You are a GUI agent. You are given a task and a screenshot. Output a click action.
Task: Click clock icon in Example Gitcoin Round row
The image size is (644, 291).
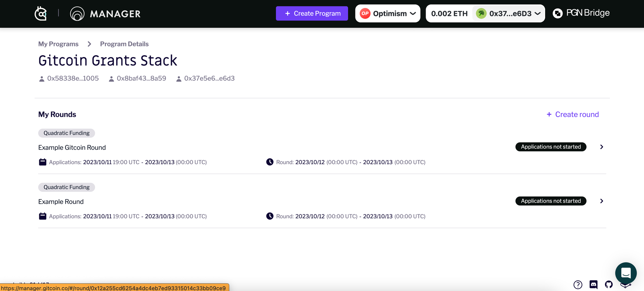[x=270, y=162]
